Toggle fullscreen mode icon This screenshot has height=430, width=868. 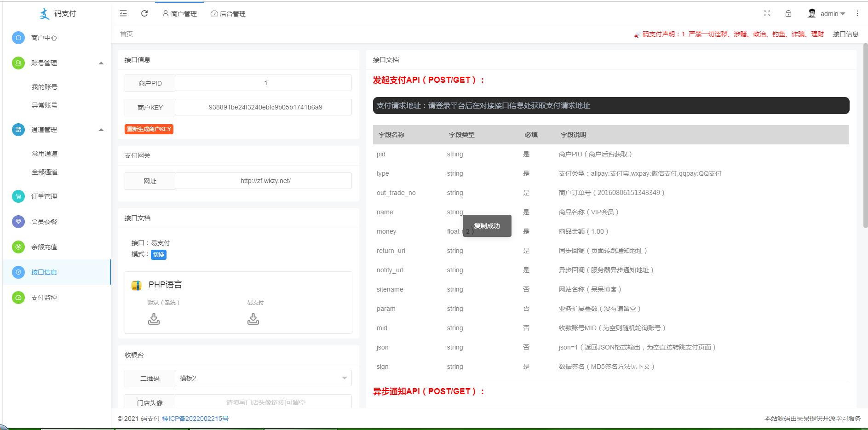pos(767,13)
